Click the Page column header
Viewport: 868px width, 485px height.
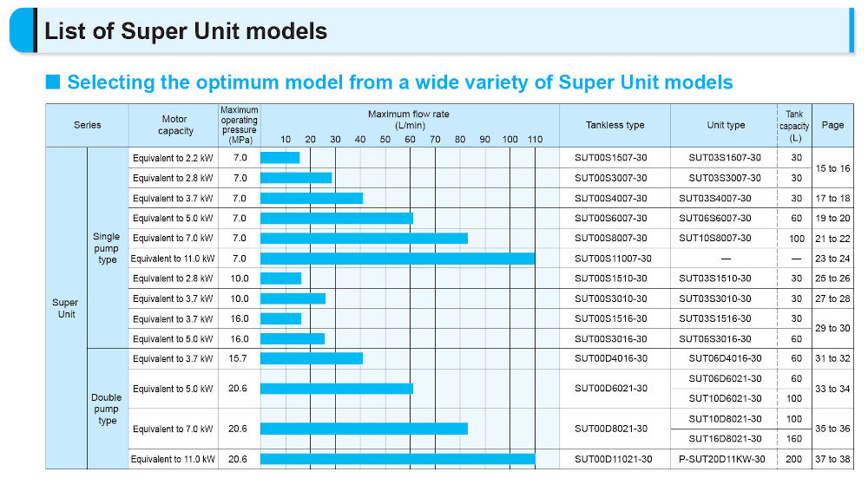coord(832,125)
